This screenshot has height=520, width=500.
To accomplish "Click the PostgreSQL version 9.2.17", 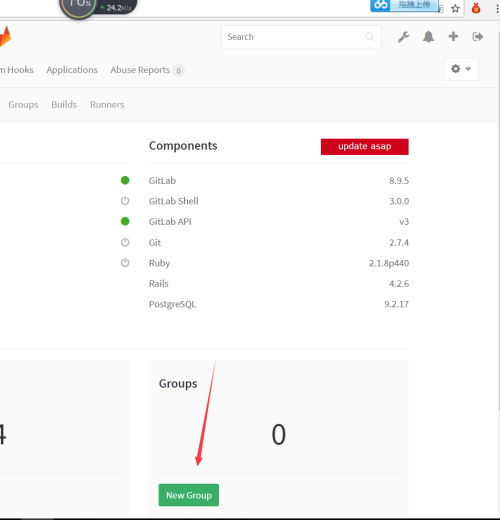I will (x=396, y=304).
